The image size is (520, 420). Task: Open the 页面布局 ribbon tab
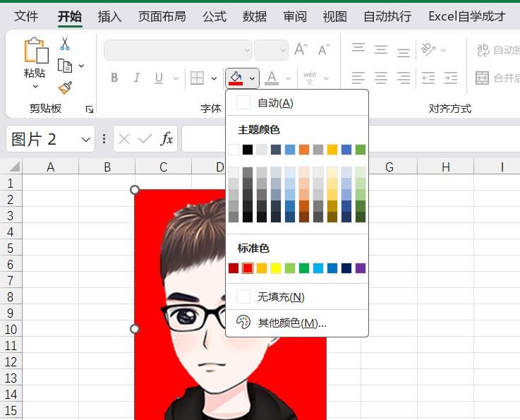pos(162,16)
